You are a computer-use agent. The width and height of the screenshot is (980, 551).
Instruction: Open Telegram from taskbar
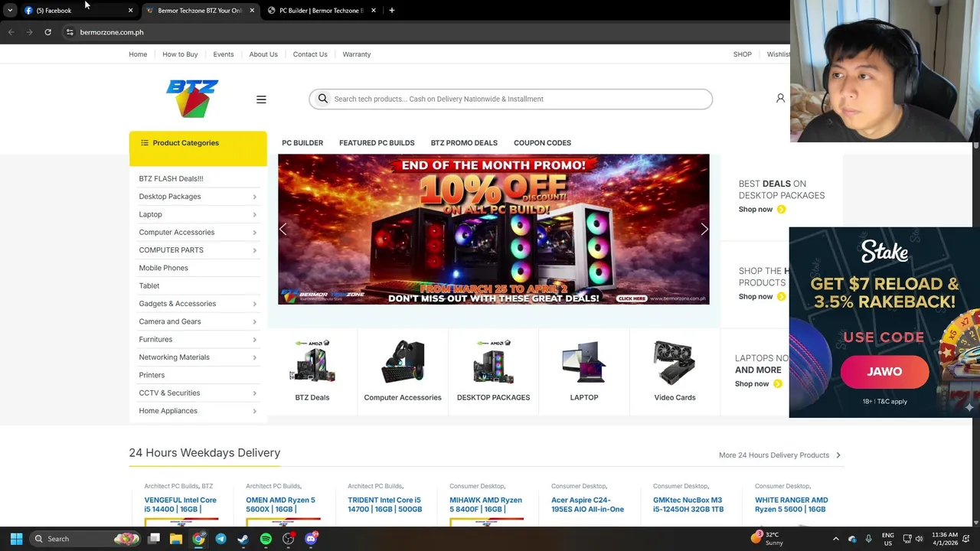[x=220, y=539]
